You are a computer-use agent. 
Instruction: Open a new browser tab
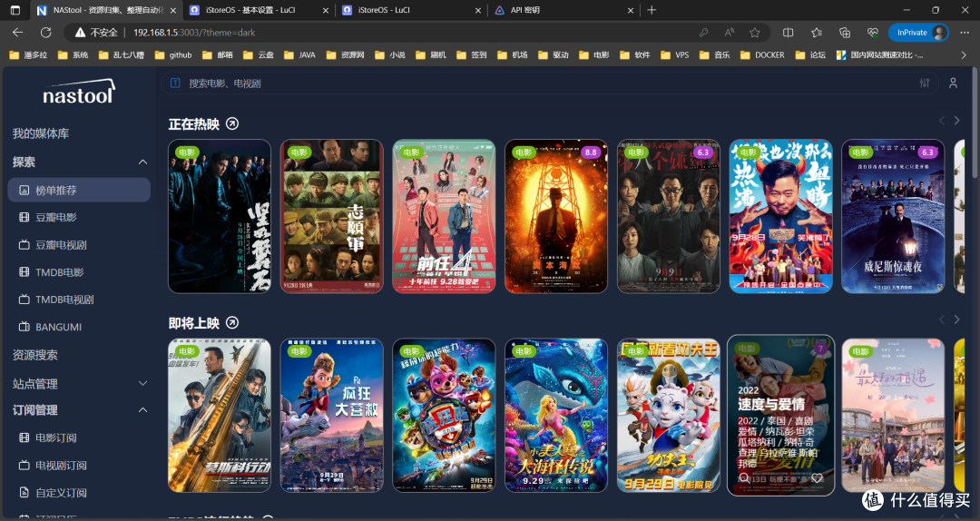tap(652, 10)
